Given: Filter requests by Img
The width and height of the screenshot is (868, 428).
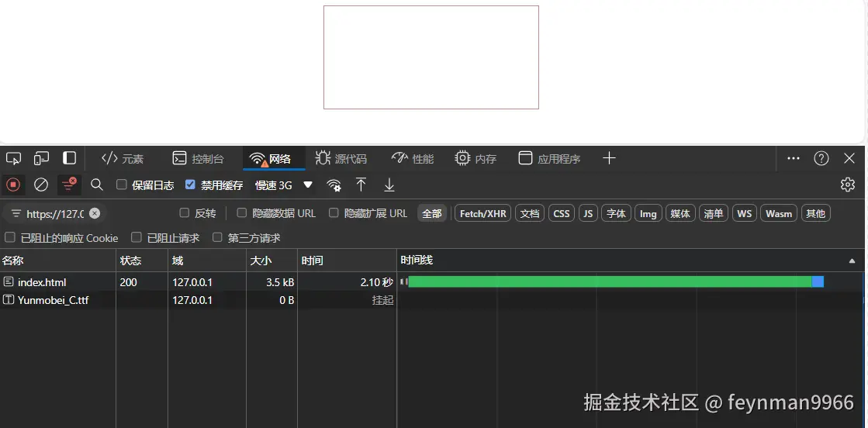Looking at the screenshot, I should pyautogui.click(x=648, y=213).
